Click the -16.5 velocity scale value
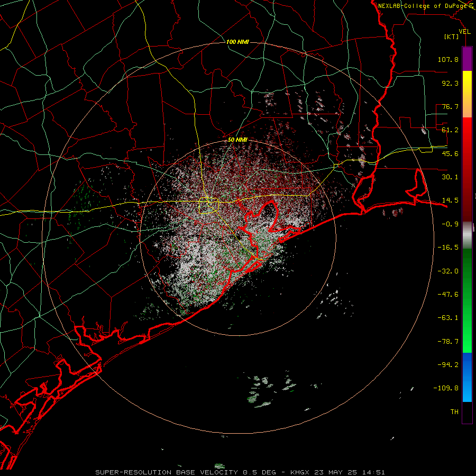 (448, 248)
